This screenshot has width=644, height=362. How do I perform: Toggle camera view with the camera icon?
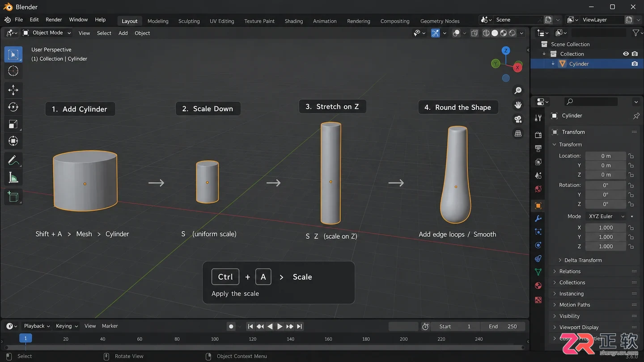[x=518, y=119]
